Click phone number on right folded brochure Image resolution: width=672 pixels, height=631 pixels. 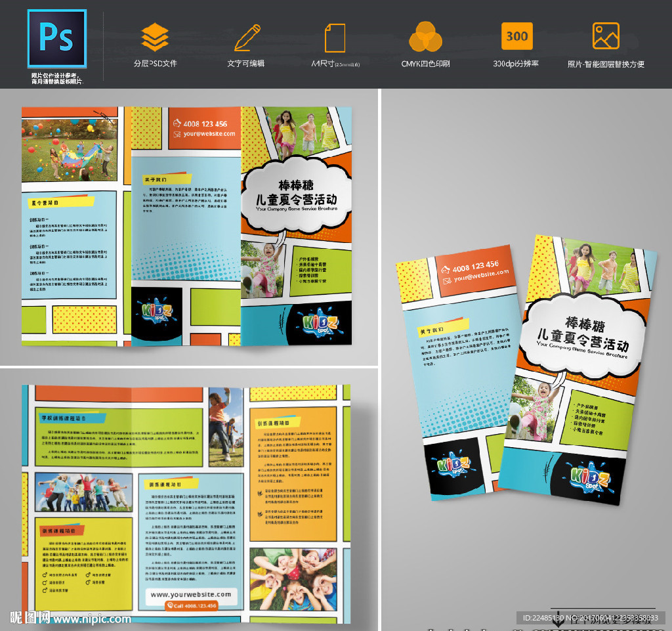coord(476,267)
